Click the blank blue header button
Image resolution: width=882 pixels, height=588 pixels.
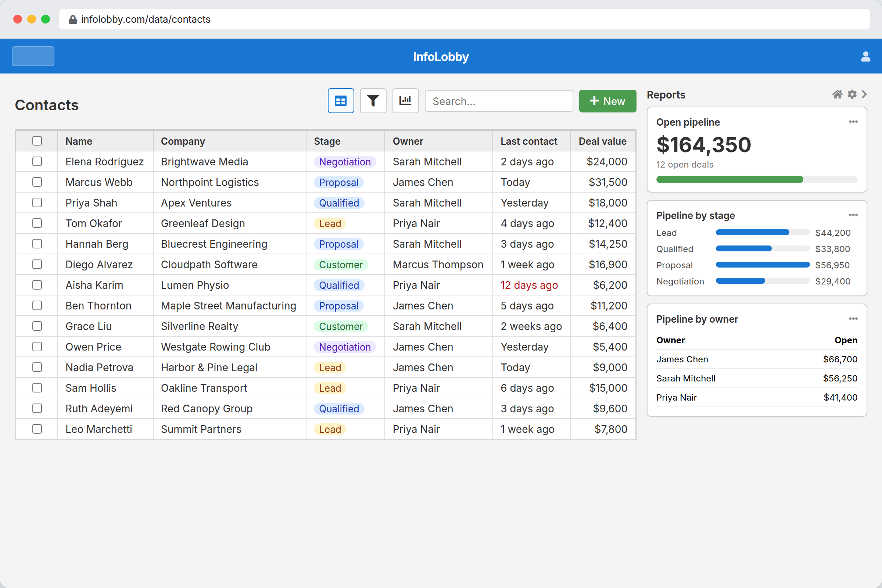point(33,56)
